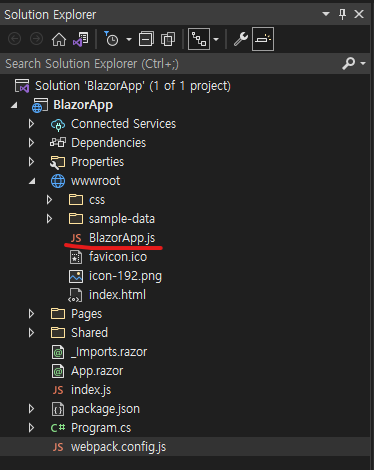Select the BlazorApp project icon
Screen dimensions: 374x470
coord(40,105)
